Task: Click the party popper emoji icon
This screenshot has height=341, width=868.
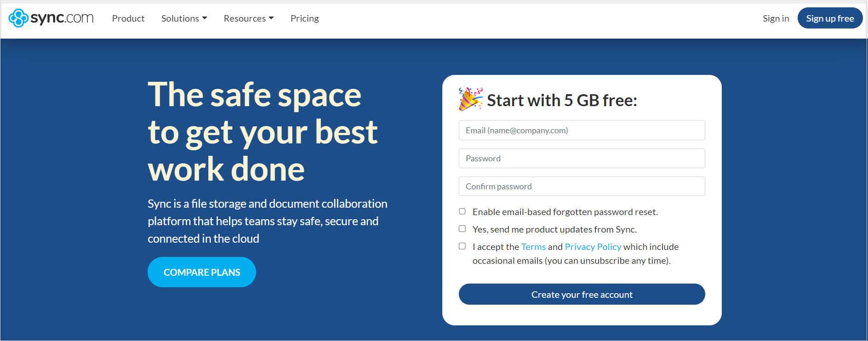Action: 470,99
